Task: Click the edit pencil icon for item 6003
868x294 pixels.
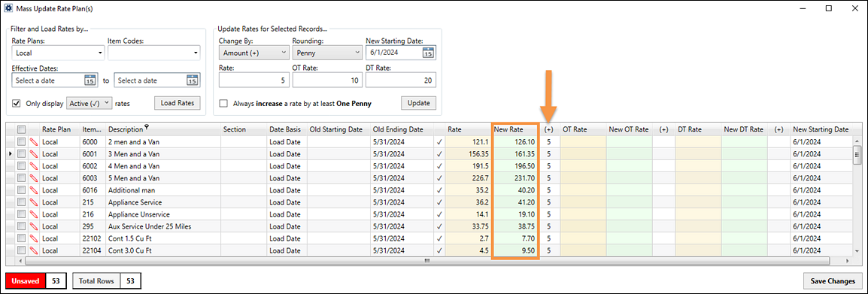Action: [34, 177]
